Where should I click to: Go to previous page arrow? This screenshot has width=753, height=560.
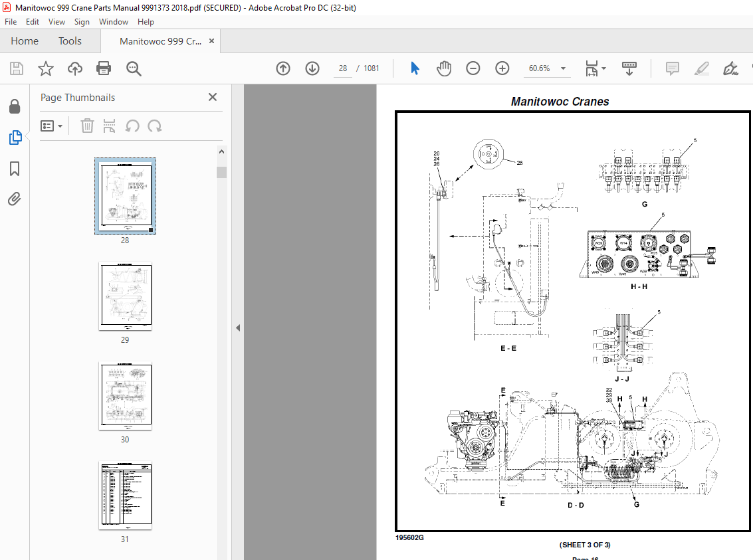tap(283, 68)
